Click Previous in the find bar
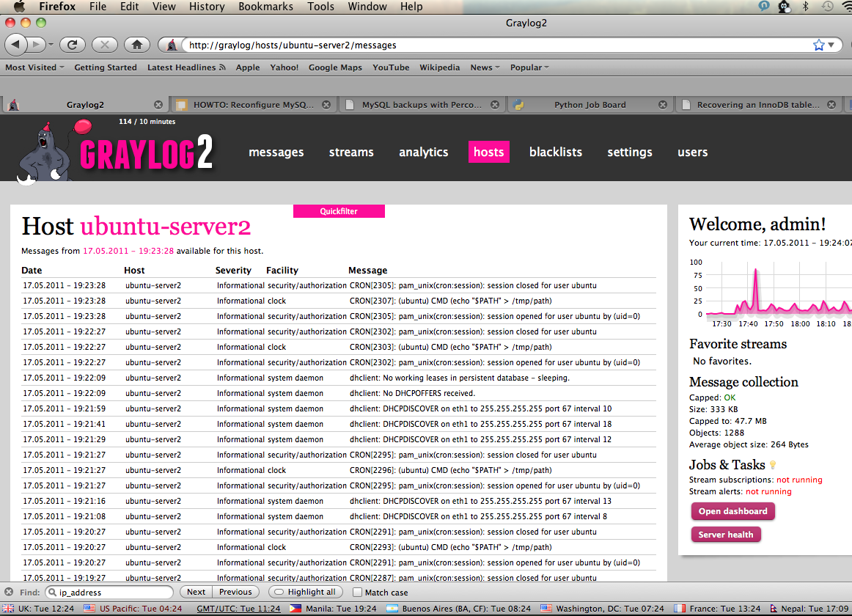Screen dimensions: 852x616 click(x=235, y=592)
